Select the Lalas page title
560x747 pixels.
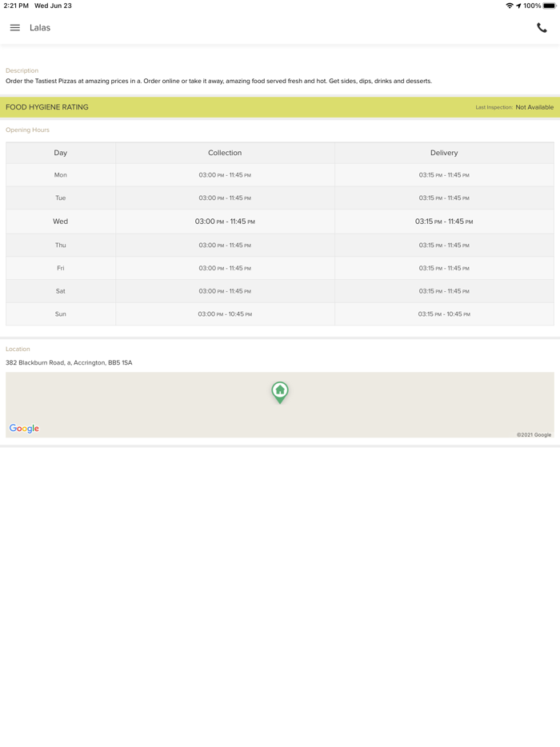(40, 28)
